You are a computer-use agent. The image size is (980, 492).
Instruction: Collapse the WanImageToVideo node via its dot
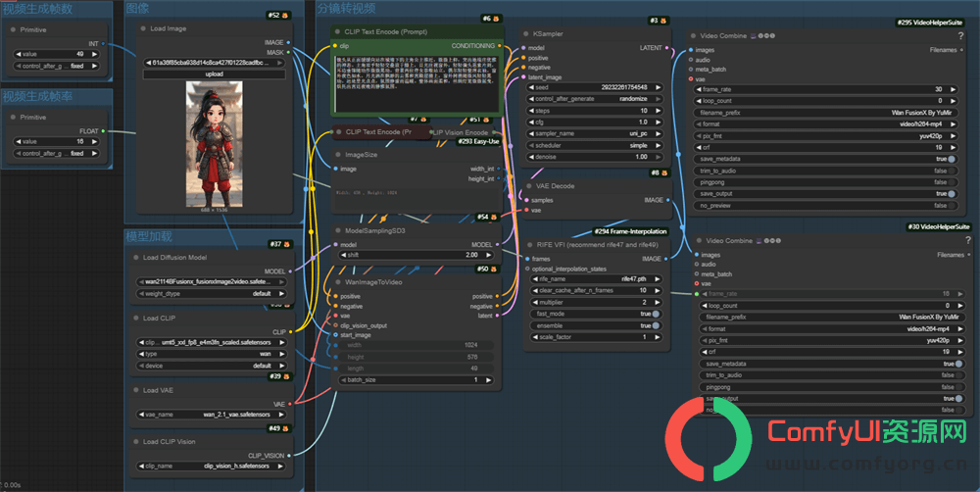[x=338, y=282]
